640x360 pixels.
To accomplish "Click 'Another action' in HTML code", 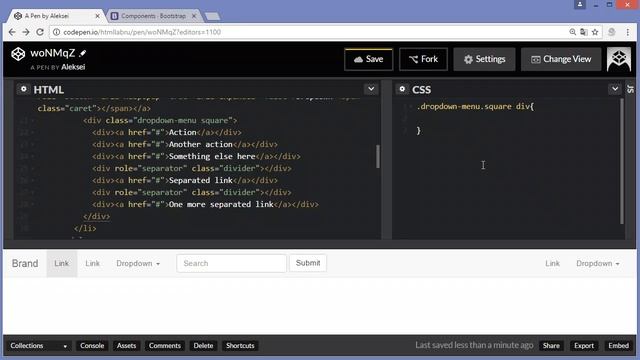I will (x=200, y=144).
